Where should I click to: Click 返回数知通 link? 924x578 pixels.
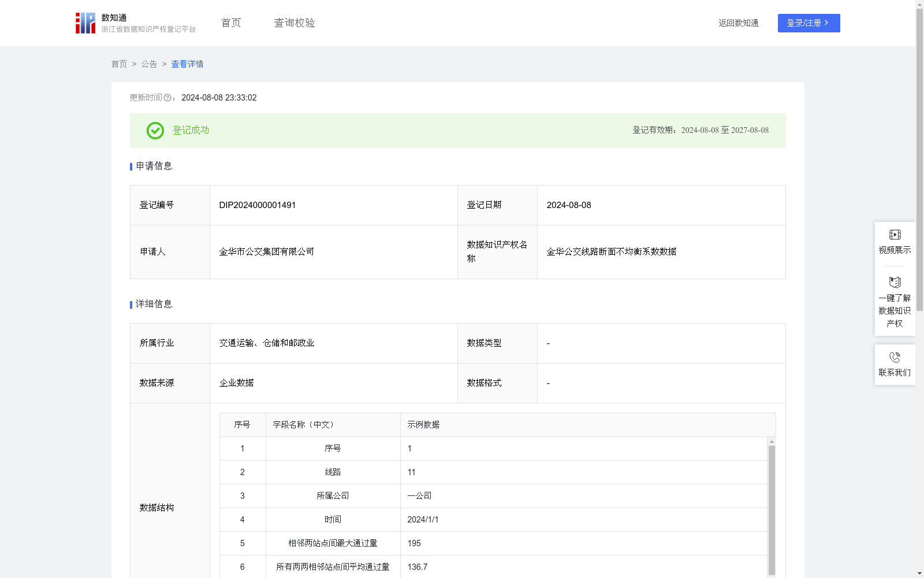(x=739, y=23)
